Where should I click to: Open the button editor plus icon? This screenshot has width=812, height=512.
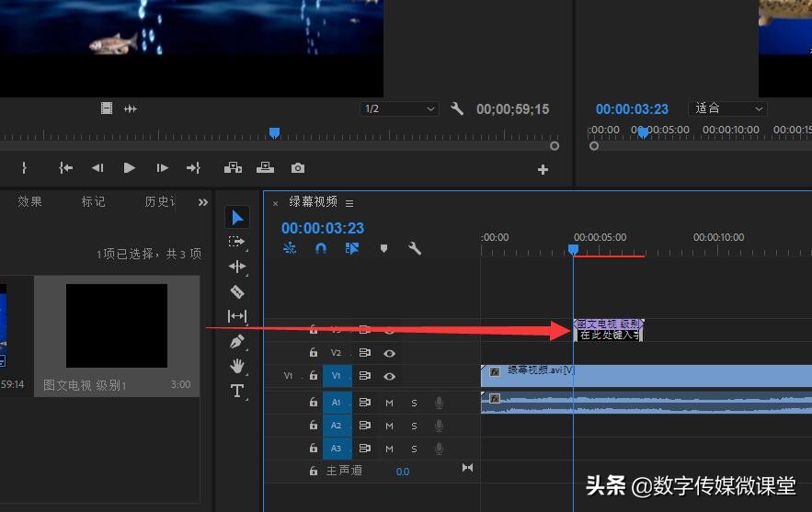[x=543, y=169]
